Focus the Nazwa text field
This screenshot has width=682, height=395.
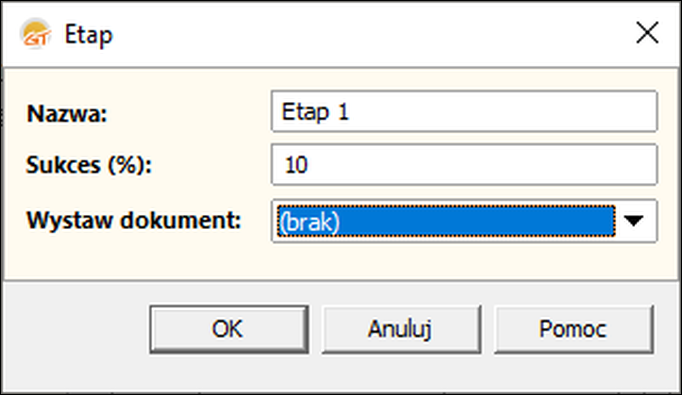464,111
